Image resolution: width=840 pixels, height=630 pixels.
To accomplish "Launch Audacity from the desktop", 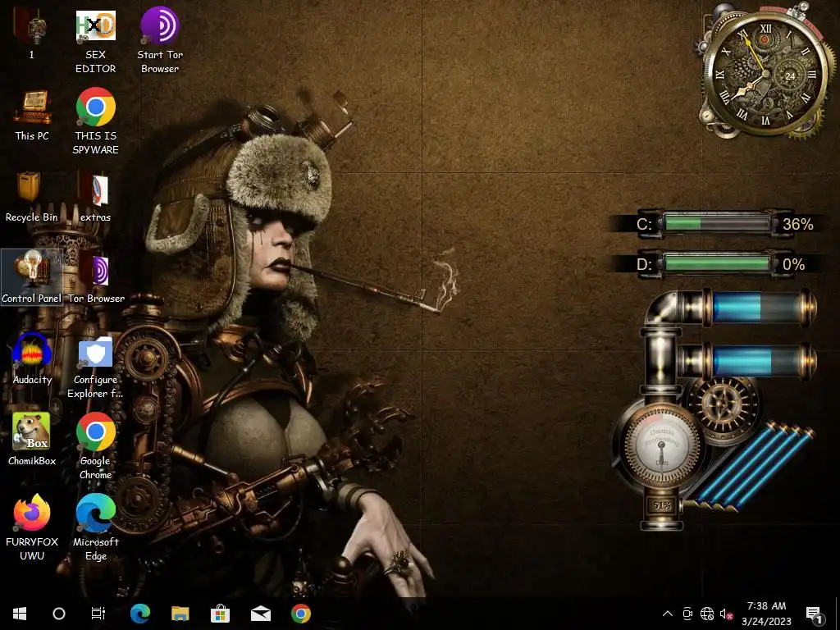I will [32, 358].
